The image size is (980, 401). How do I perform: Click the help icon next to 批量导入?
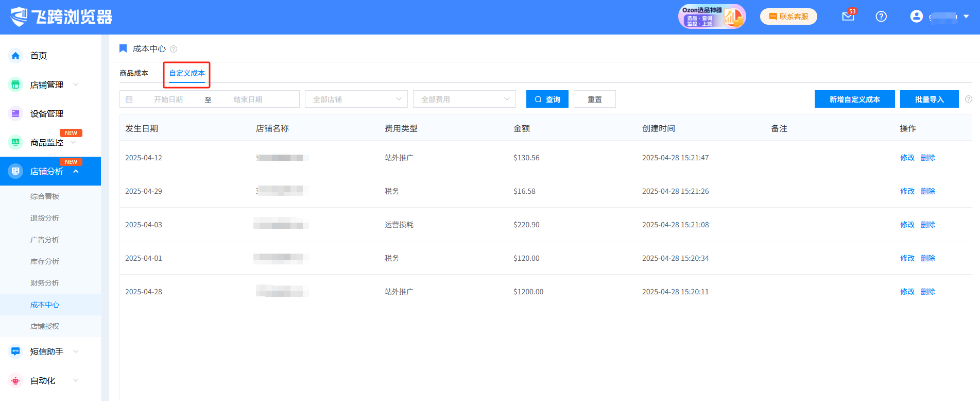(x=968, y=99)
